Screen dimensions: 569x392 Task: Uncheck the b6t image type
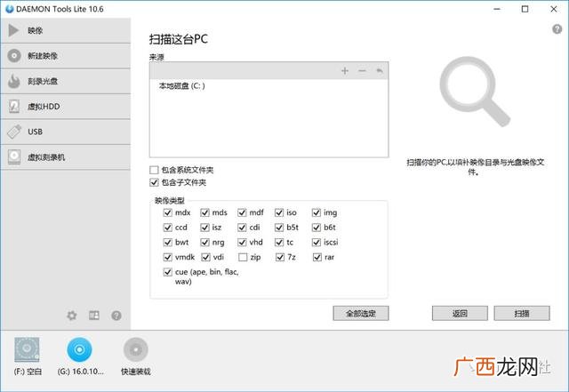click(317, 228)
